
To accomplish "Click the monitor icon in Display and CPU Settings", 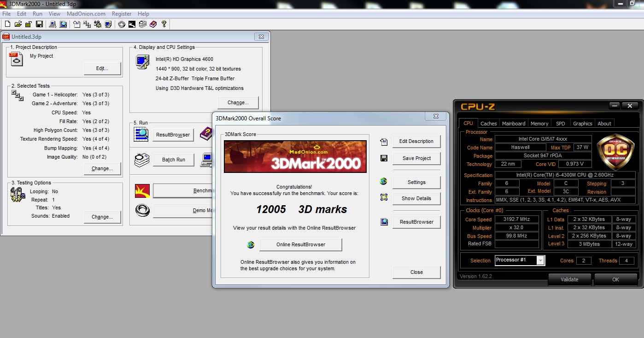I will coord(142,62).
